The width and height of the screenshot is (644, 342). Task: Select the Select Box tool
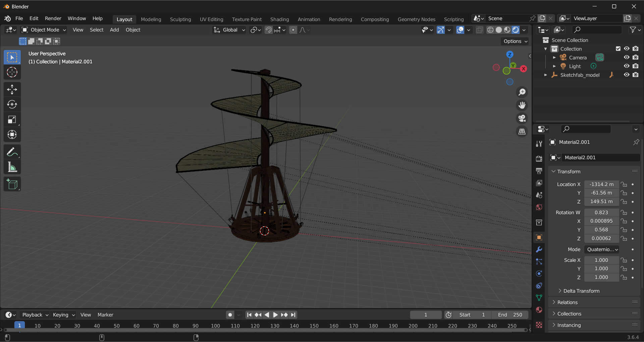(12, 57)
